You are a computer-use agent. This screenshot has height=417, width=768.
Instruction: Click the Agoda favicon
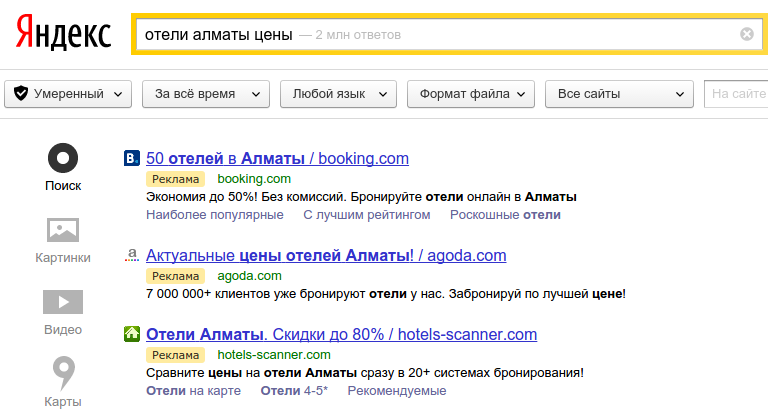132,255
